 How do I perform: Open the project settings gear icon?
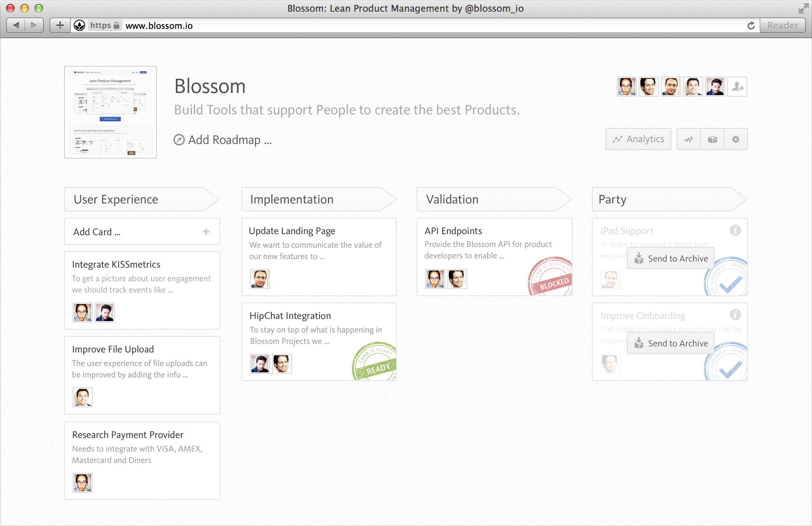(735, 139)
